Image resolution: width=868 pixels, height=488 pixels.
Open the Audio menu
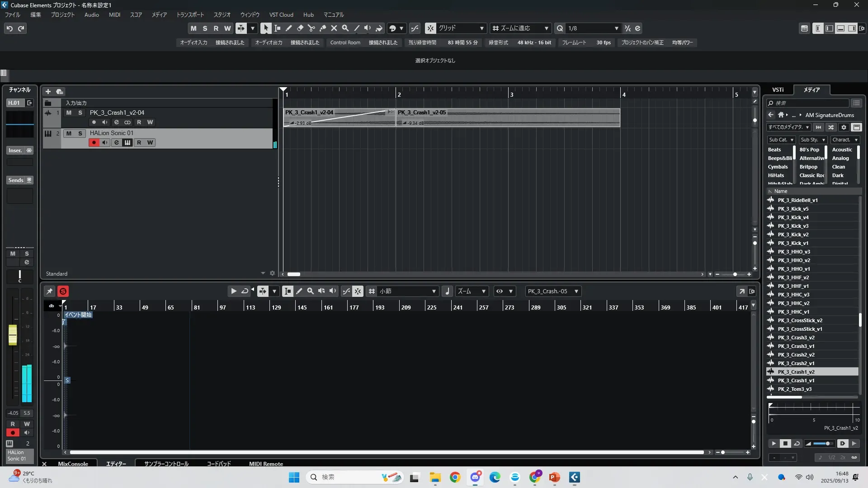[x=91, y=15]
